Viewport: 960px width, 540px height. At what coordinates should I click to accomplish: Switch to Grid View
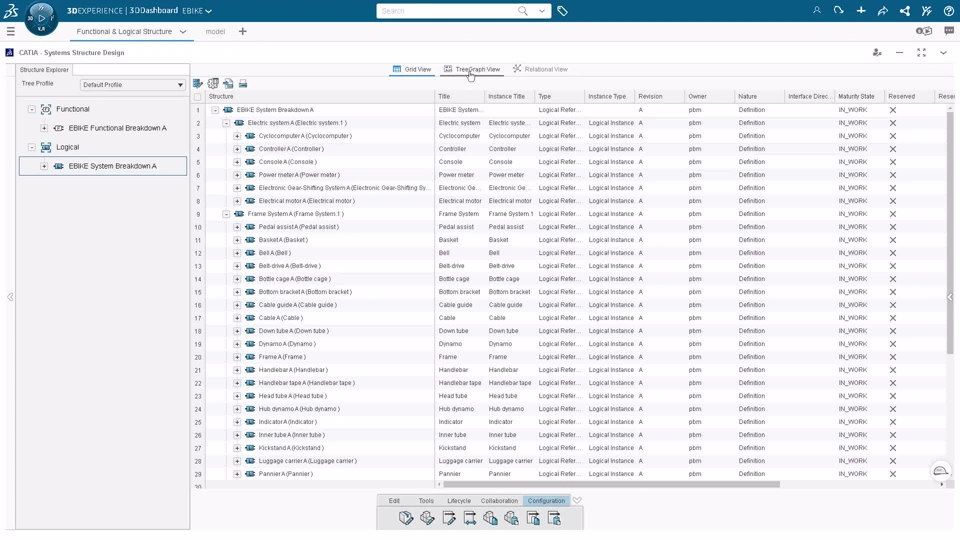pyautogui.click(x=412, y=69)
